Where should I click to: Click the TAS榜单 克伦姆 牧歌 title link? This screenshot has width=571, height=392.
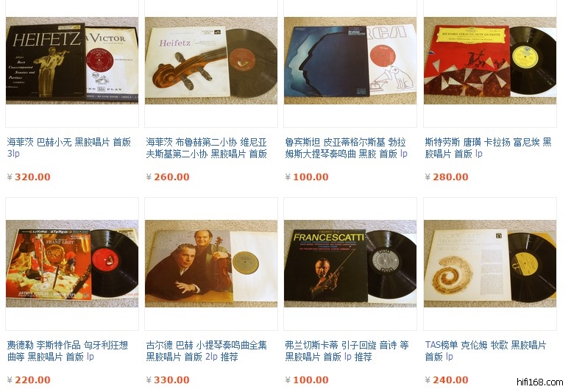[x=486, y=351]
